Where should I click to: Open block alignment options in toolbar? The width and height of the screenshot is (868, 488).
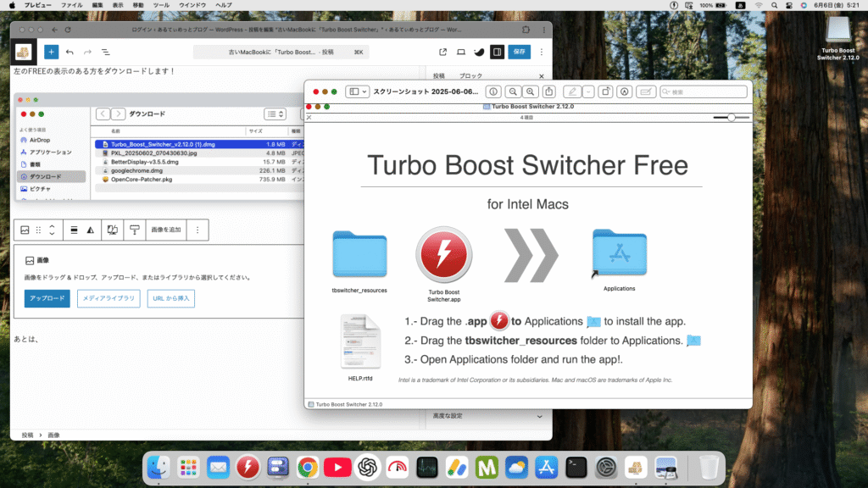point(74,230)
